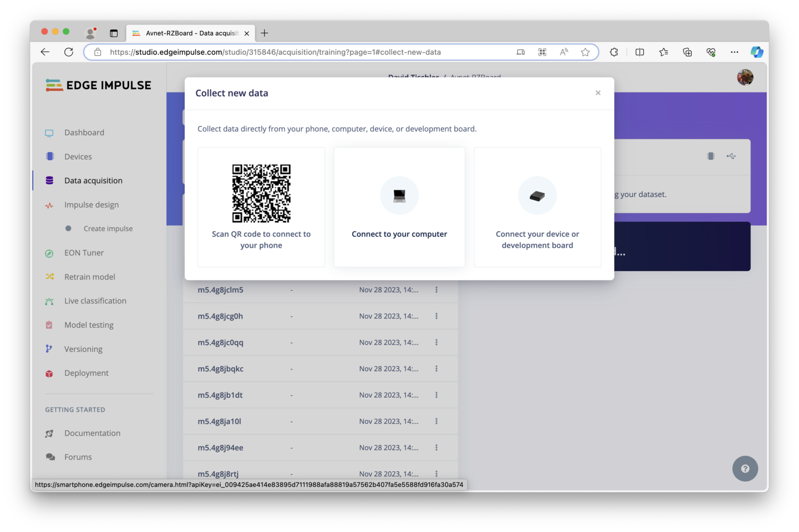The width and height of the screenshot is (799, 532).
Task: Go back in browser
Action: (45, 52)
